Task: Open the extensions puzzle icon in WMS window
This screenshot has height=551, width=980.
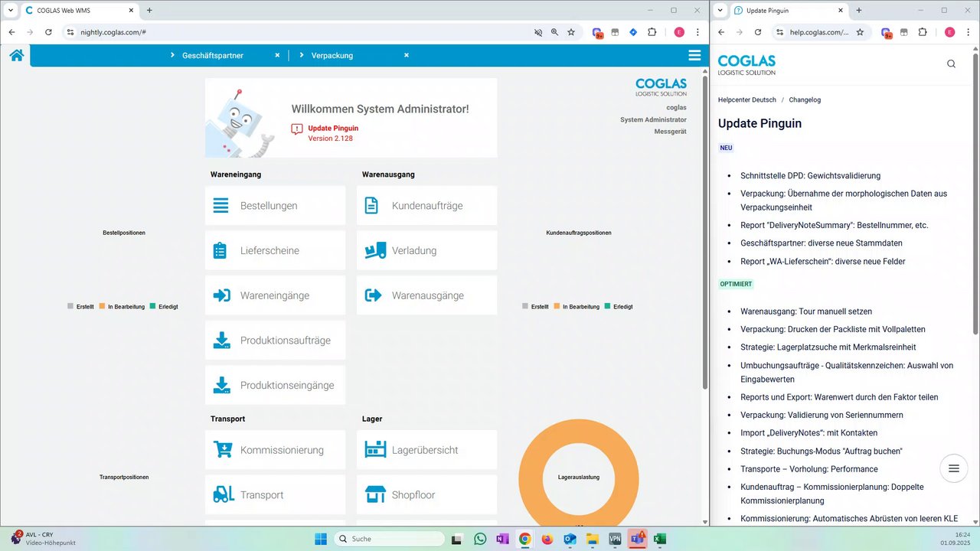Action: [x=652, y=32]
